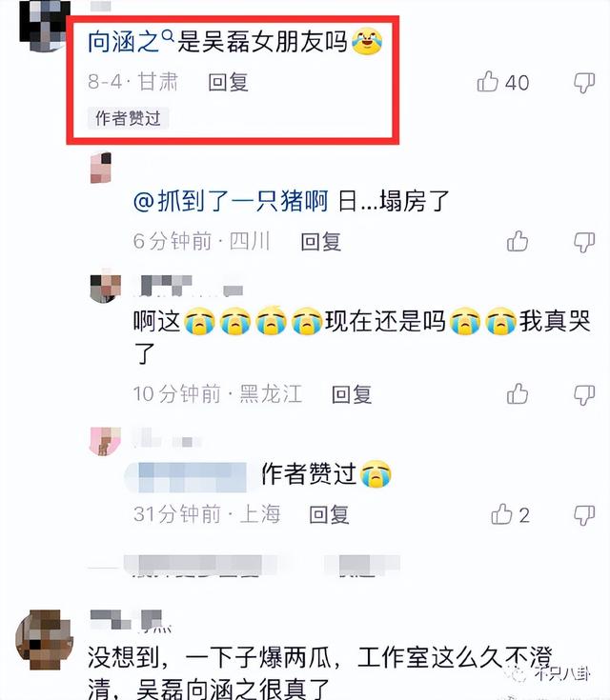Like the 向涵之 comment with 40 likes
The width and height of the screenshot is (610, 700).
[488, 82]
